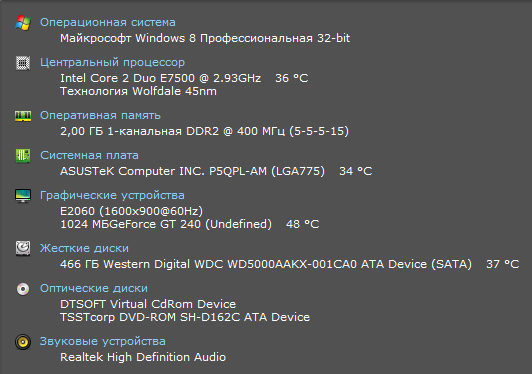
Task: Click the green RAM module icon
Action: 23,116
